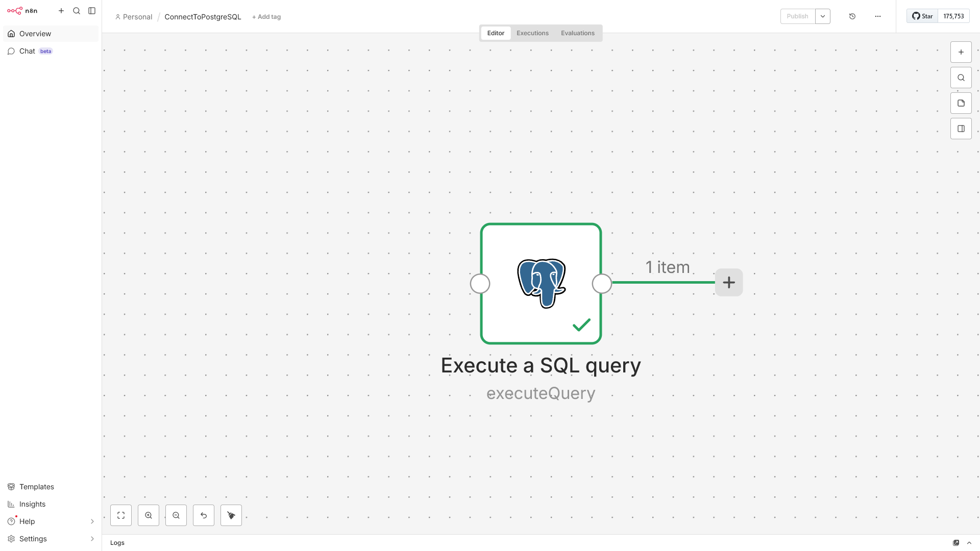
Task: Click the zoom to fit canvas icon
Action: 121,515
